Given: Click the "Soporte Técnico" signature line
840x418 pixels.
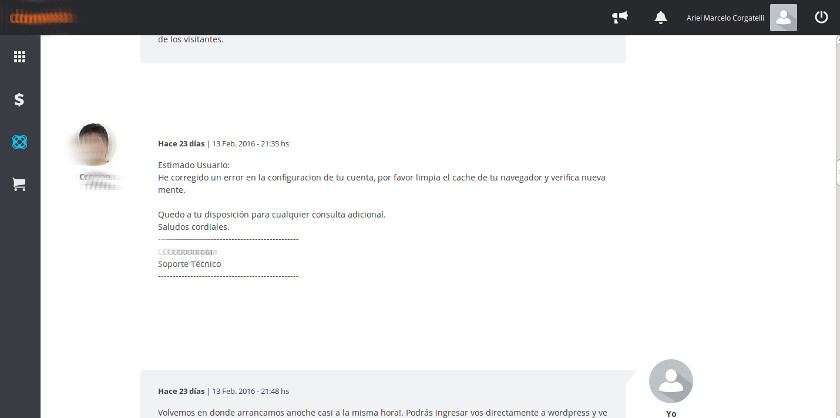Looking at the screenshot, I should (190, 264).
